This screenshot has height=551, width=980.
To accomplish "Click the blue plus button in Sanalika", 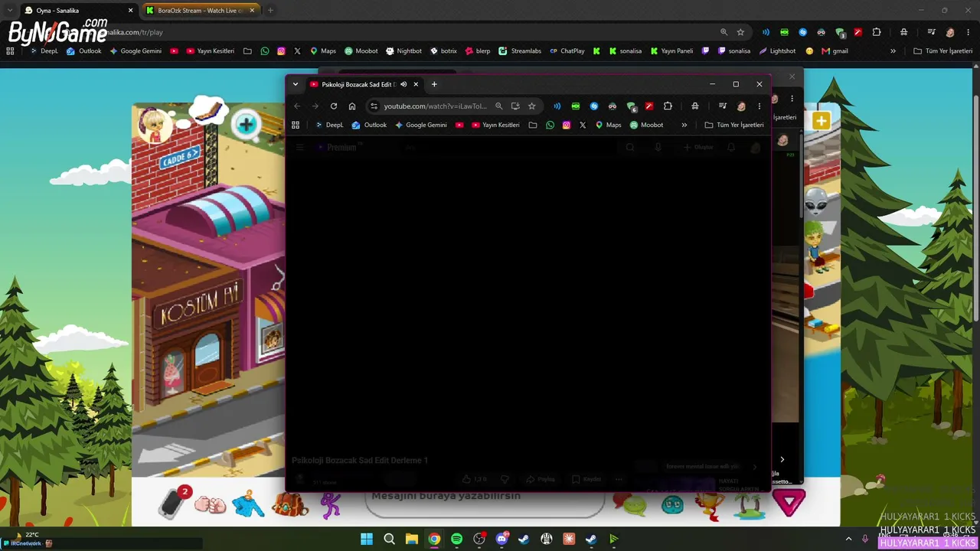I will (246, 125).
